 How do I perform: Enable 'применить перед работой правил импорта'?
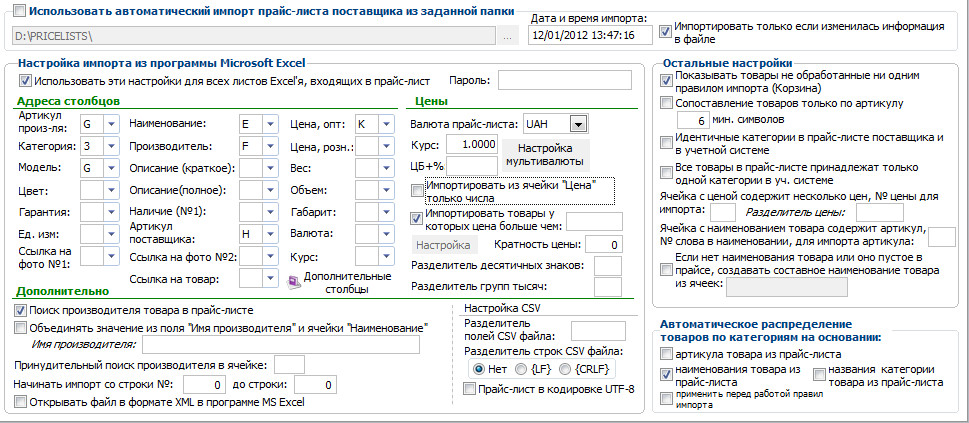tap(666, 398)
